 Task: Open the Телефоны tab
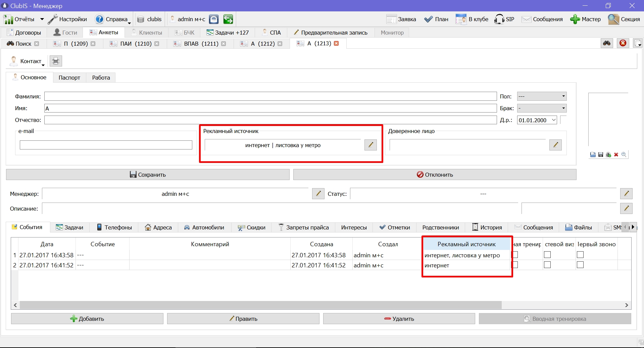[114, 227]
